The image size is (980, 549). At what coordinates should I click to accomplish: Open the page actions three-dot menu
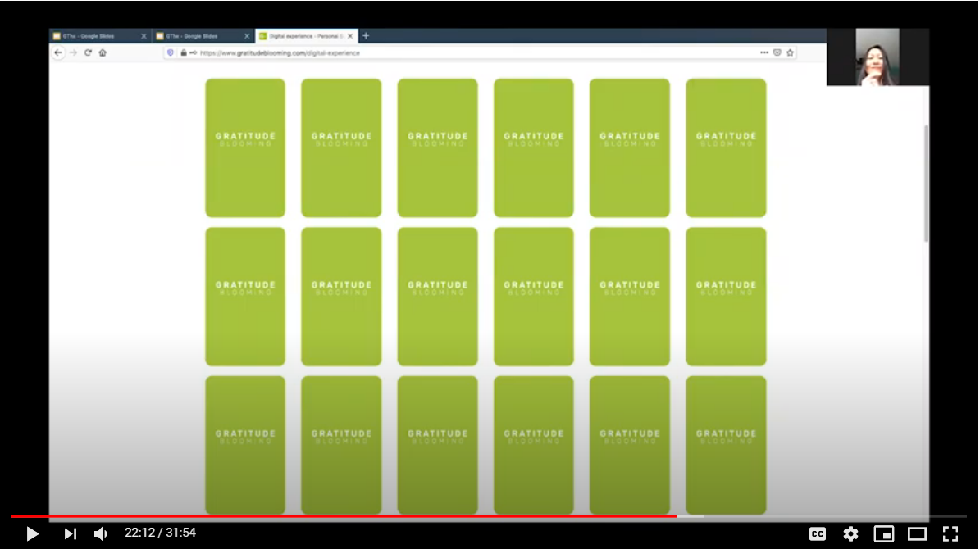pos(763,53)
